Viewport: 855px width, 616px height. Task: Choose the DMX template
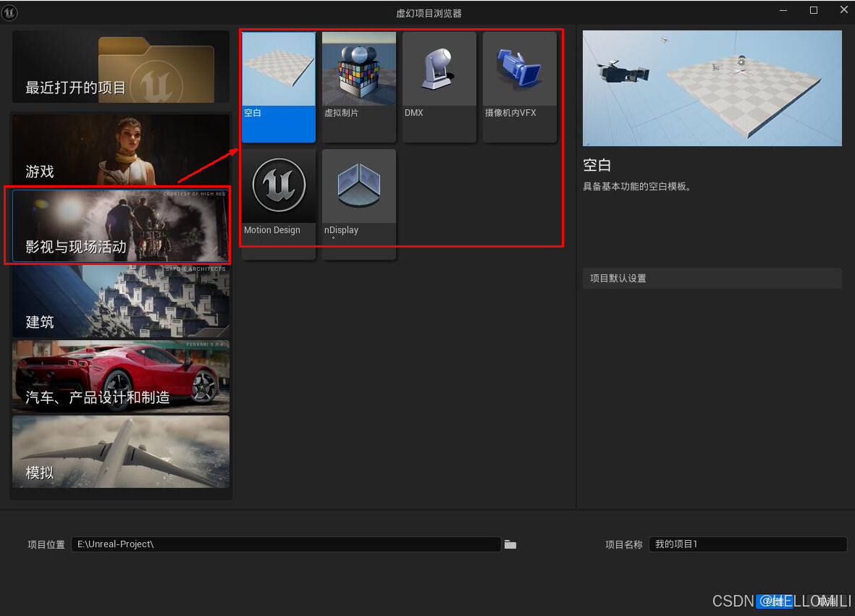pyautogui.click(x=439, y=87)
